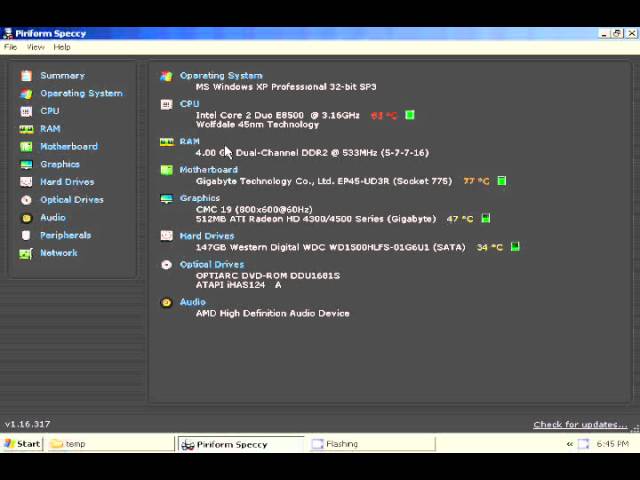Click the memory icon beside RAM heading
Viewport: 640px width, 480px height.
pyautogui.click(x=167, y=142)
